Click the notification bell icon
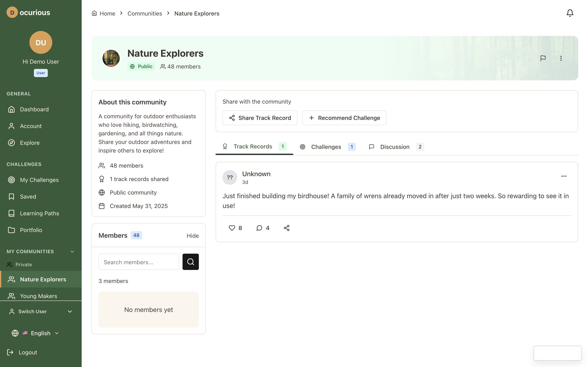The image size is (588, 367). pyautogui.click(x=570, y=13)
